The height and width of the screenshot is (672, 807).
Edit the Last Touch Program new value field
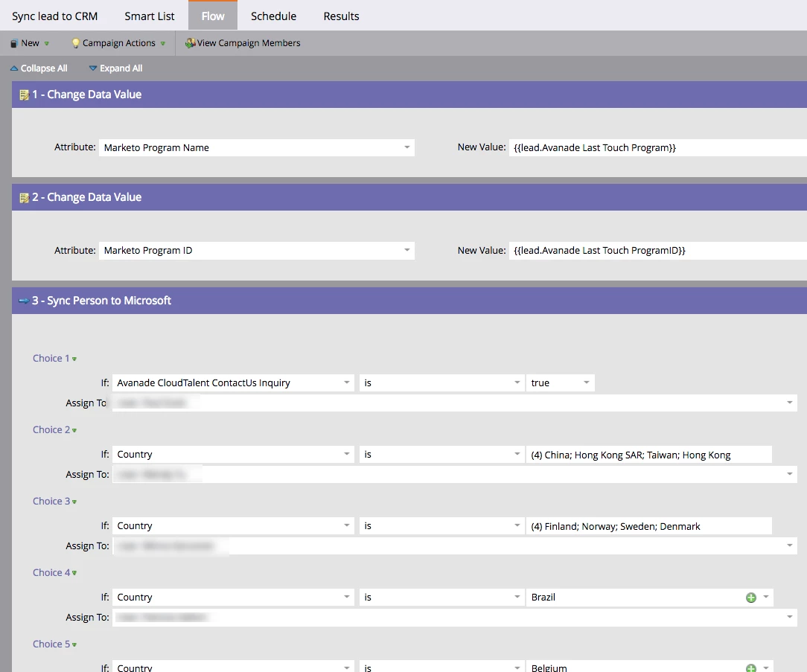[658, 147]
